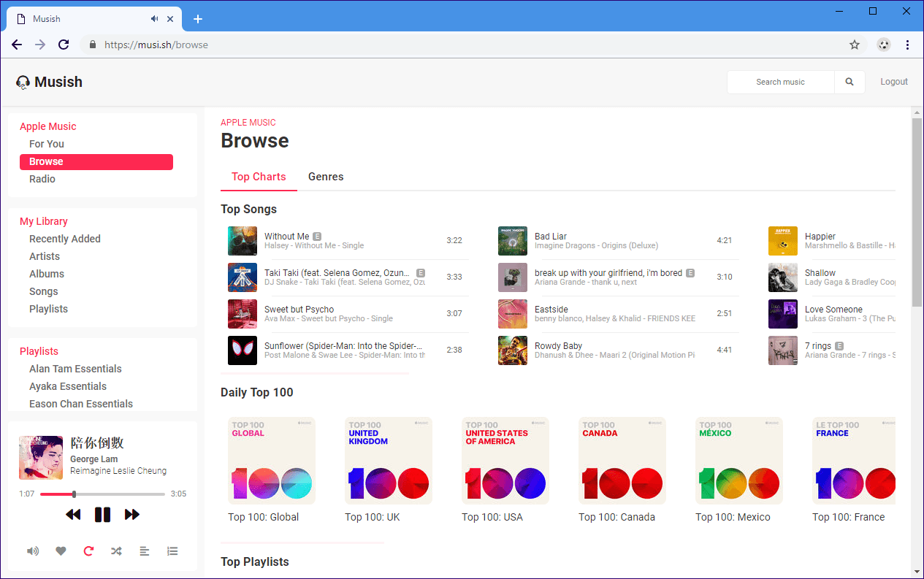Open the play queue list icon
Viewport: 924px width, 579px height.
tap(172, 551)
